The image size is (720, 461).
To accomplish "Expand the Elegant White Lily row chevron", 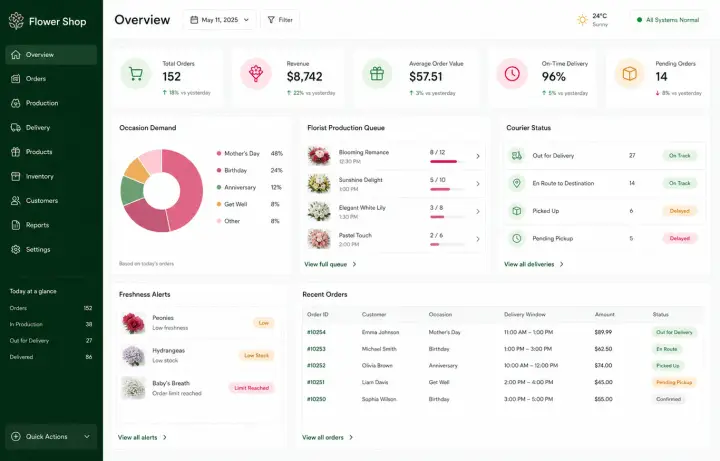I will (478, 211).
